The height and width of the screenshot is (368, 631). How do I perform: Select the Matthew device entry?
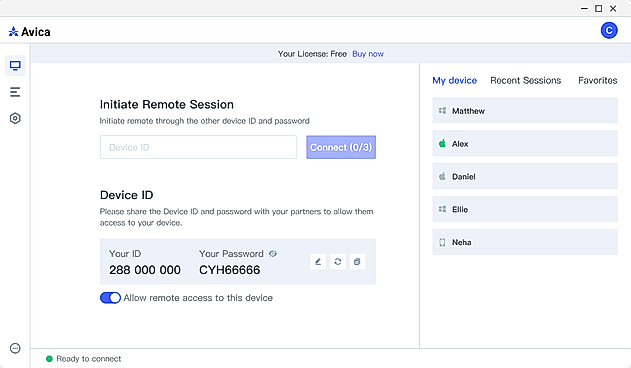pyautogui.click(x=525, y=110)
